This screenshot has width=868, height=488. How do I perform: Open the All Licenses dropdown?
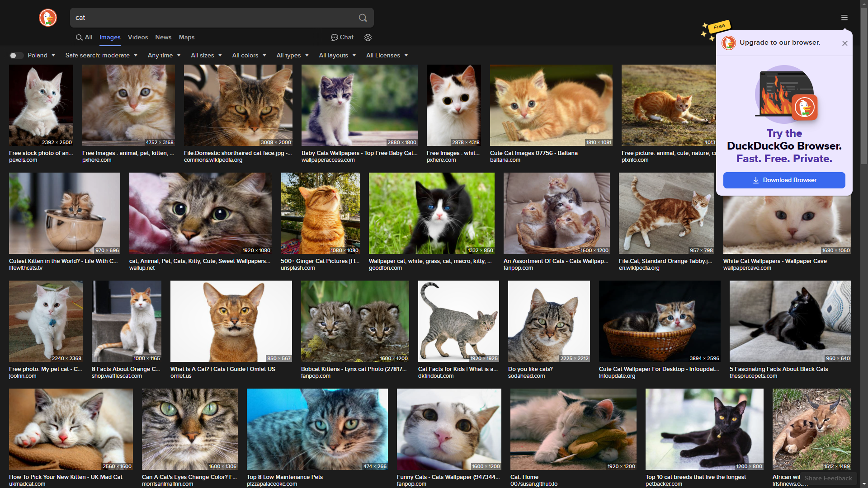pyautogui.click(x=387, y=56)
